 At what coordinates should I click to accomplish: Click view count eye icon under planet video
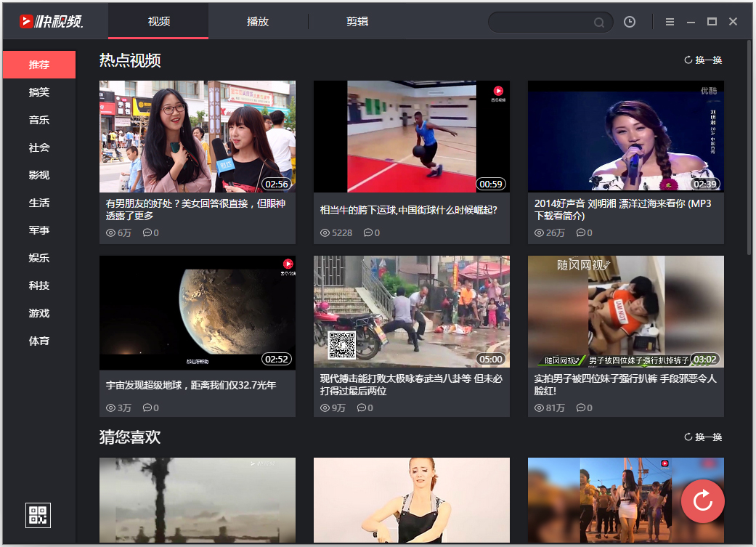[111, 408]
